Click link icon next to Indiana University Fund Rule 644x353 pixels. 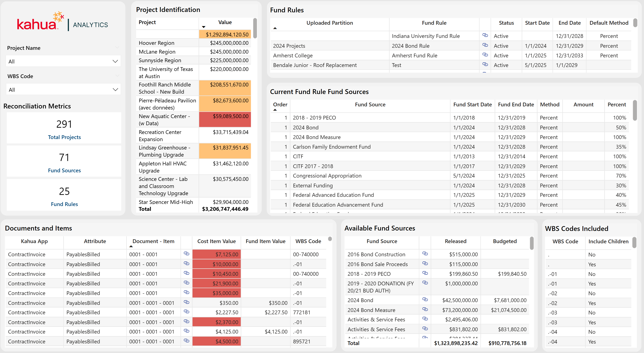tap(485, 36)
